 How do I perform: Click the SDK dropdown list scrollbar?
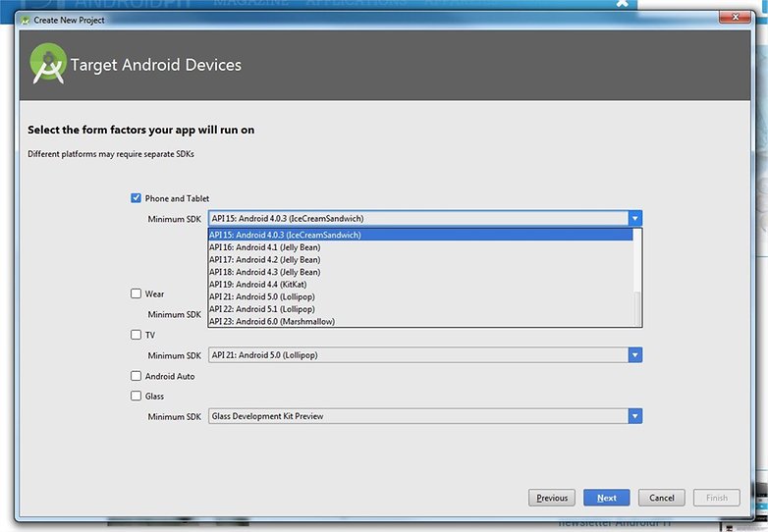tap(637, 278)
